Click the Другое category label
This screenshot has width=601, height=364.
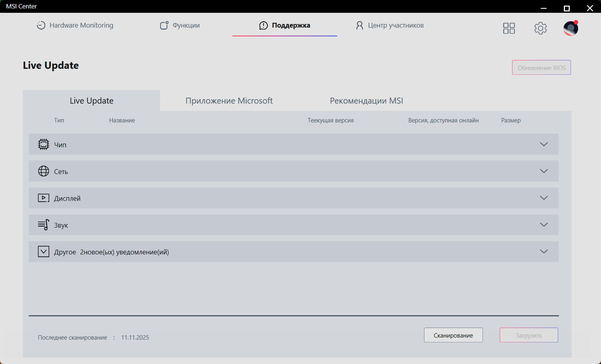click(x=65, y=252)
